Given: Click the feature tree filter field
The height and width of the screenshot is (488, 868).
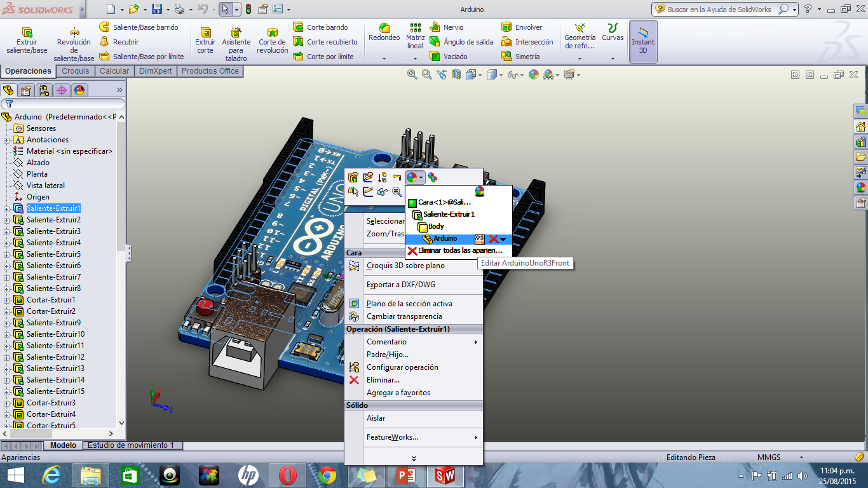Looking at the screenshot, I should point(64,104).
